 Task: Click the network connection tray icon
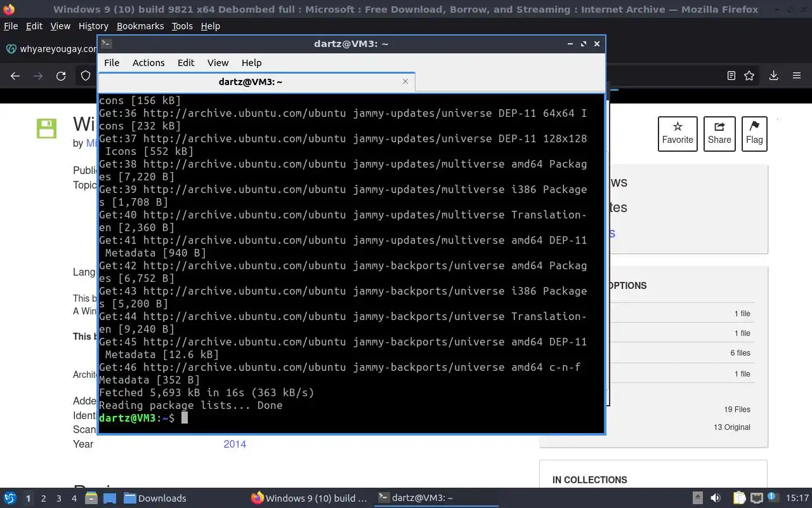click(756, 498)
